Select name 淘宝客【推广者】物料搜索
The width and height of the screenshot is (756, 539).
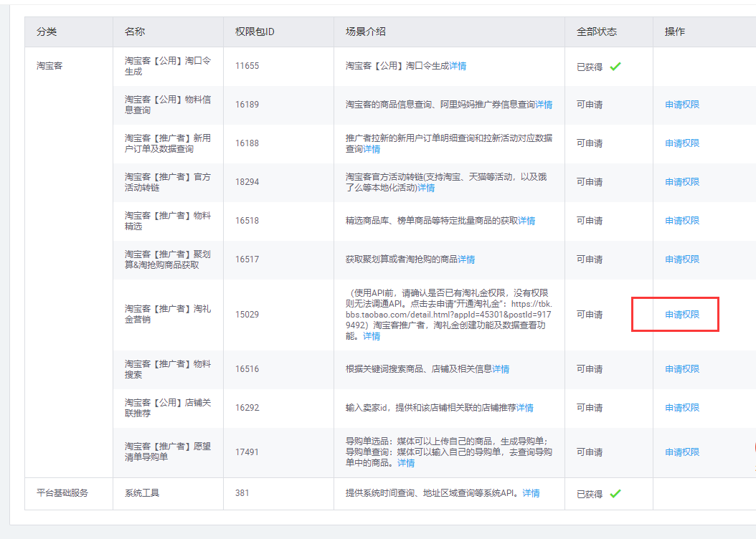point(168,369)
